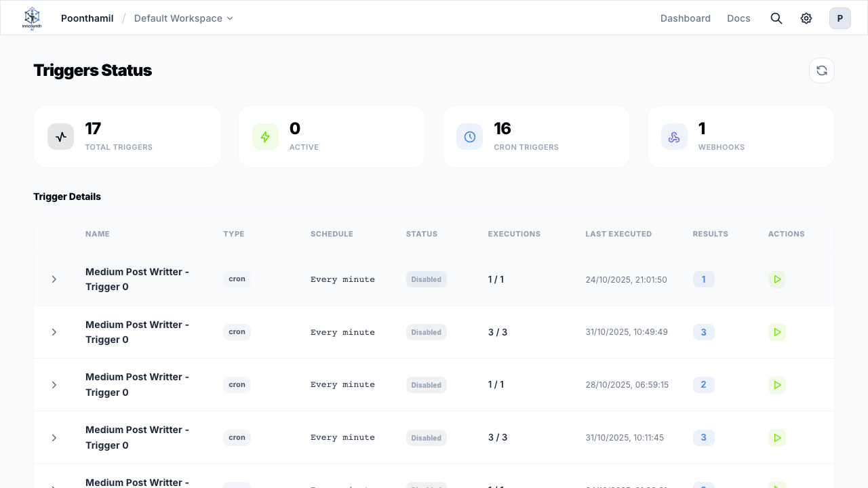Click Disabled status in 21:01:50 row
Screen dimensions: 868x488
(427, 279)
